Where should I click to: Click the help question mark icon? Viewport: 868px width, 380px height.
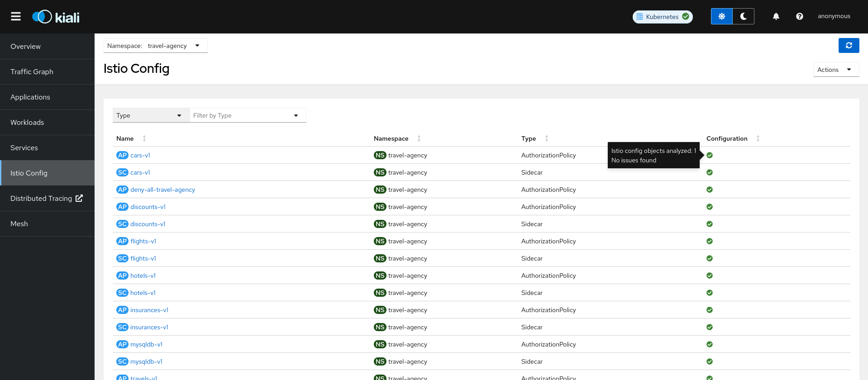(799, 16)
